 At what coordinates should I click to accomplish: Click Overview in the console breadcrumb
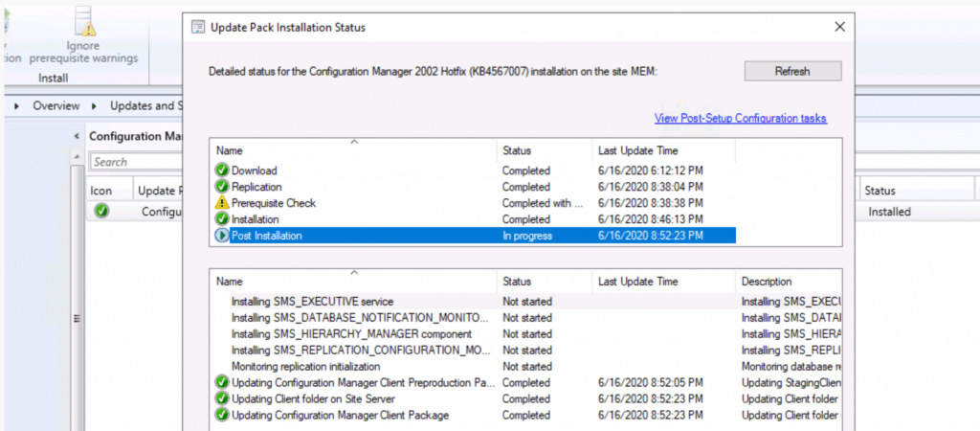pos(56,105)
